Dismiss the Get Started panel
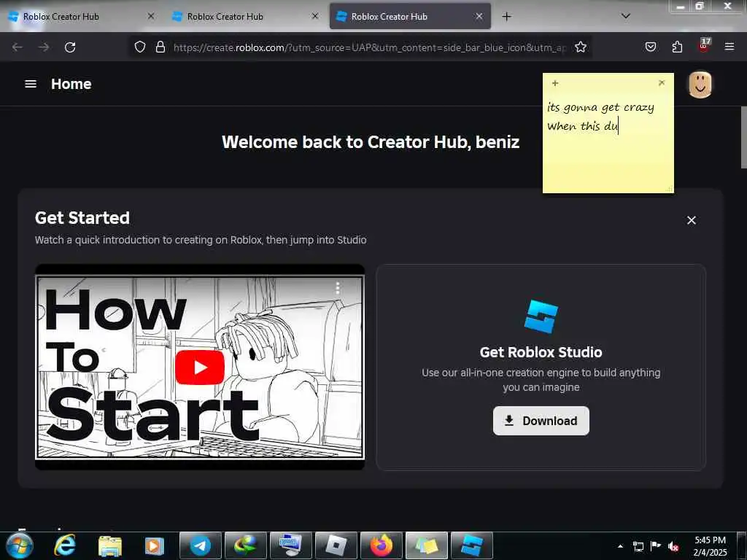747x560 pixels. point(692,220)
